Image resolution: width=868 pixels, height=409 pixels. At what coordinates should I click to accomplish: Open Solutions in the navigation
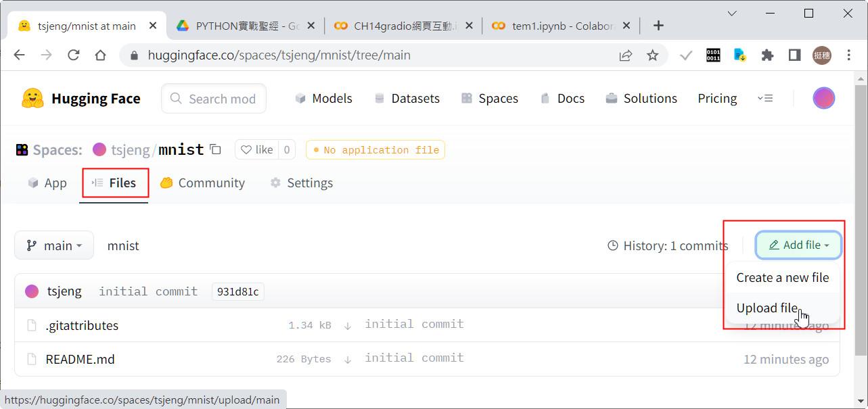click(x=641, y=98)
